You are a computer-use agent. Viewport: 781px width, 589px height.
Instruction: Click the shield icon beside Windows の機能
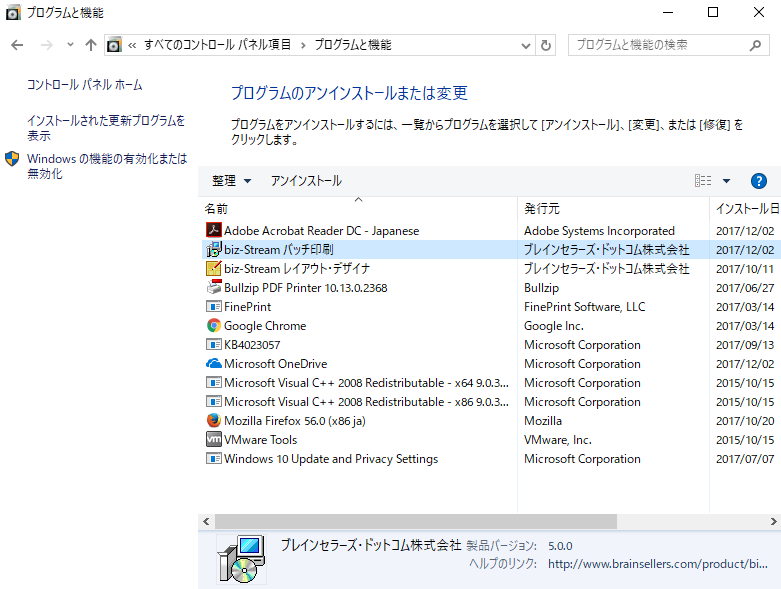tap(12, 159)
